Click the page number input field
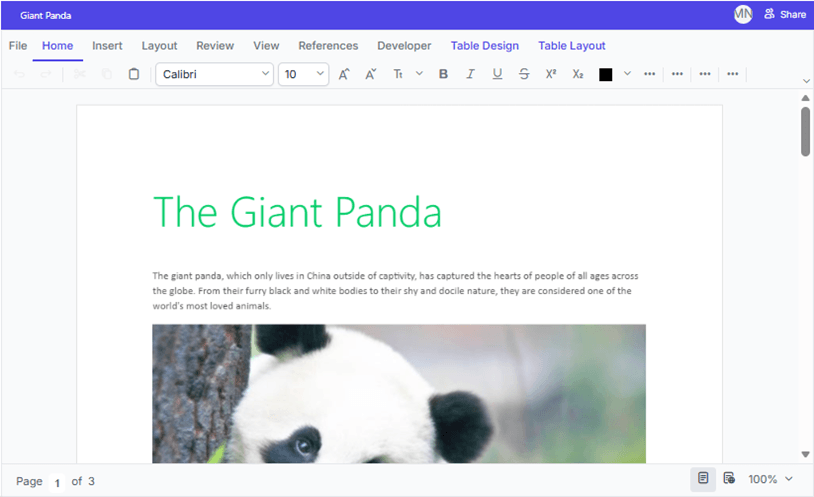This screenshot has width=814, height=497. point(57,482)
